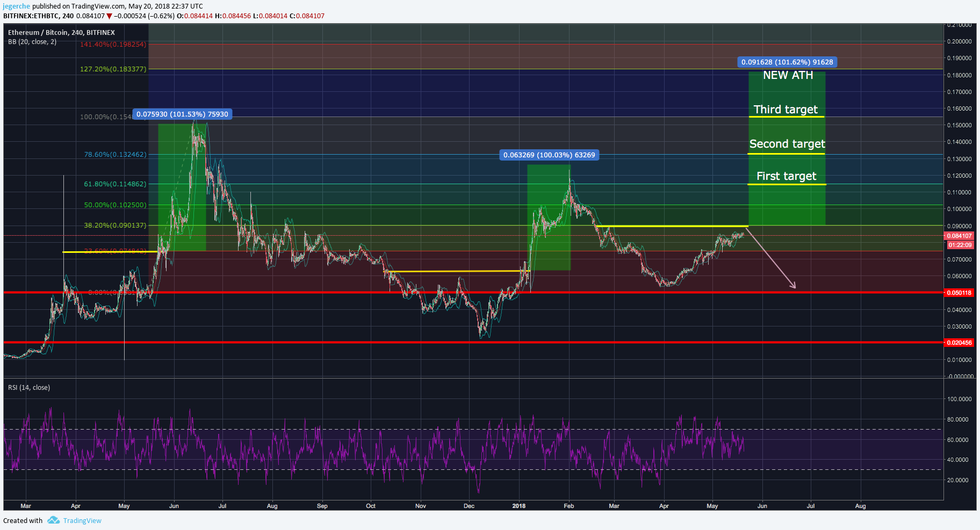This screenshot has width=980, height=530.
Task: Select the 0.075930 (101.53%) 75930 measurement label
Action: pos(182,114)
